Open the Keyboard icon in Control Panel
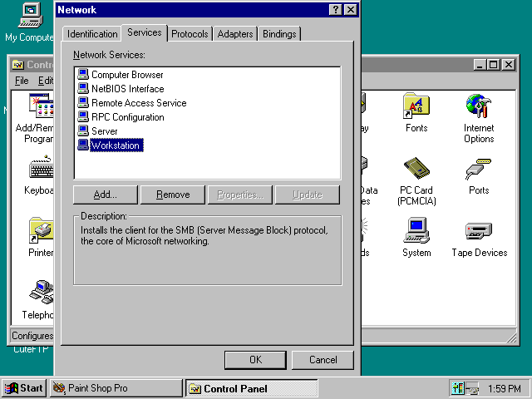The height and width of the screenshot is (399, 532). point(41,167)
